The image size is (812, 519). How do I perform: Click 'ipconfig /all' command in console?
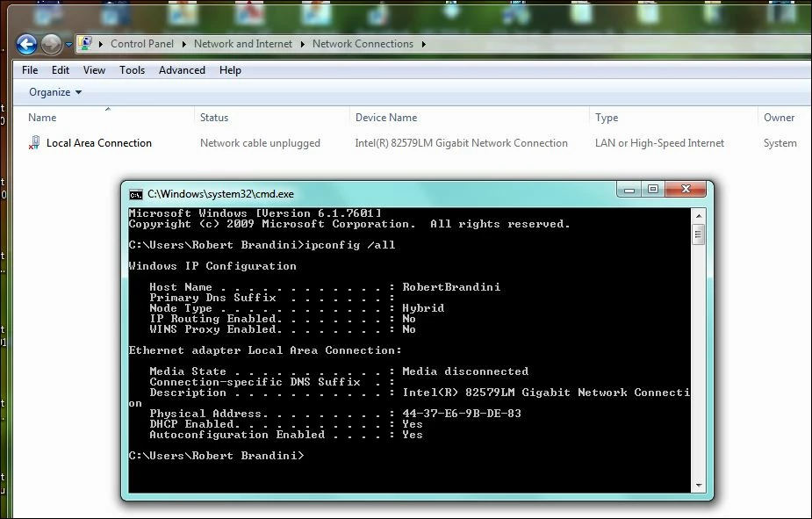350,244
